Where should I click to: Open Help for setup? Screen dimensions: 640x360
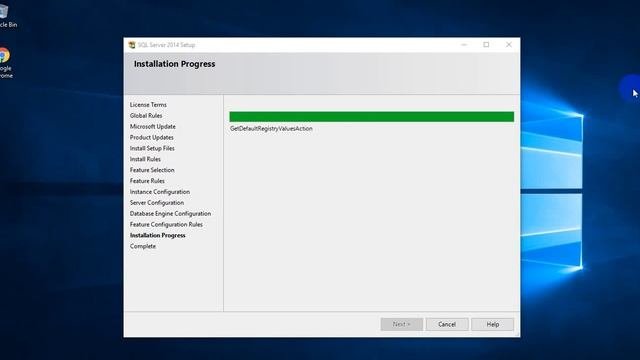tap(493, 324)
